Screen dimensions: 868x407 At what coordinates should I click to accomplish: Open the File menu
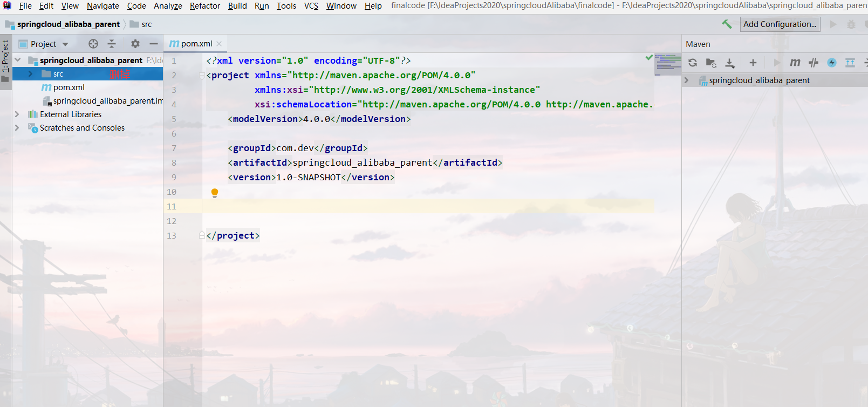tap(25, 6)
